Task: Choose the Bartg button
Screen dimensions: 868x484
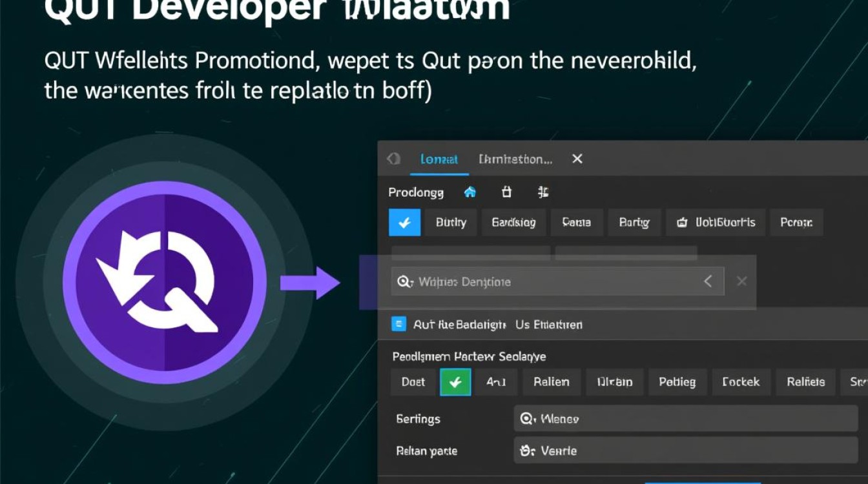Action: coord(634,223)
